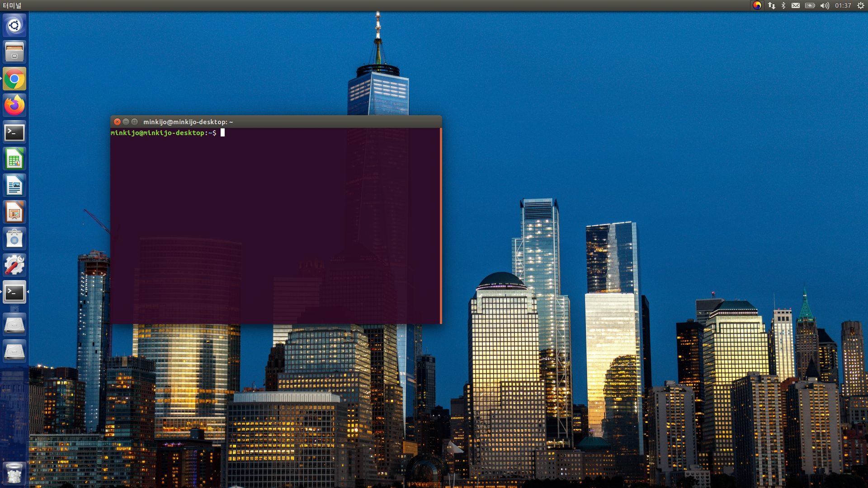The width and height of the screenshot is (868, 488).
Task: Click the clock showing 01:37
Action: point(843,5)
